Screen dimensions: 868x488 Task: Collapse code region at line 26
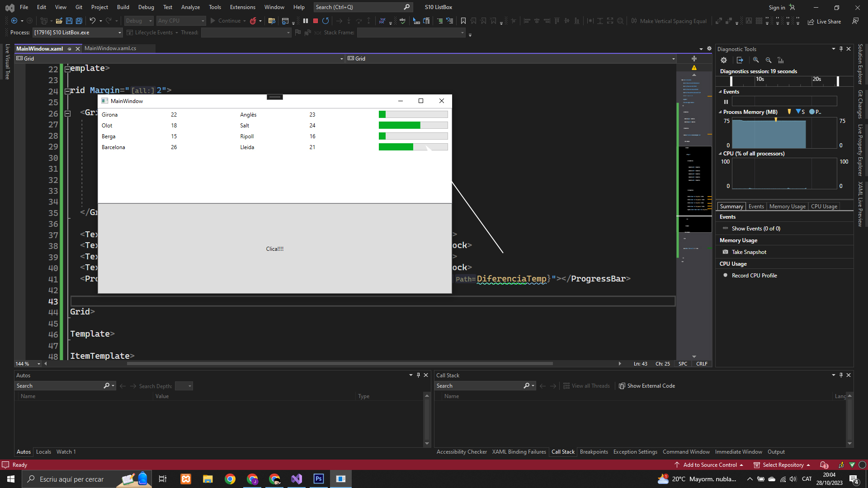[x=67, y=113]
